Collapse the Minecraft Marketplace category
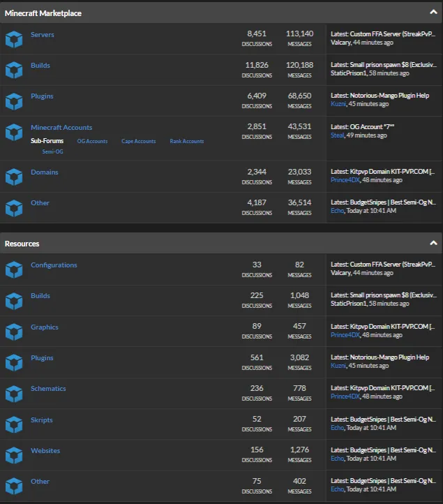The image size is (443, 504). click(434, 12)
